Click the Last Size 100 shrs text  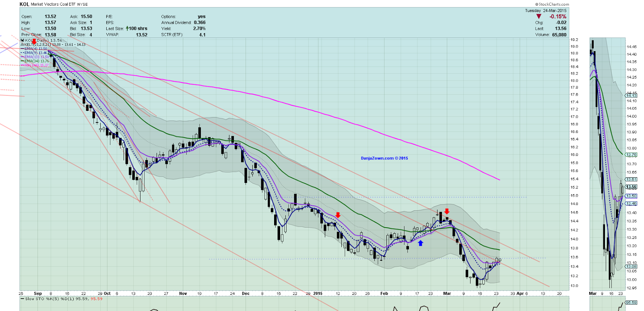click(138, 29)
